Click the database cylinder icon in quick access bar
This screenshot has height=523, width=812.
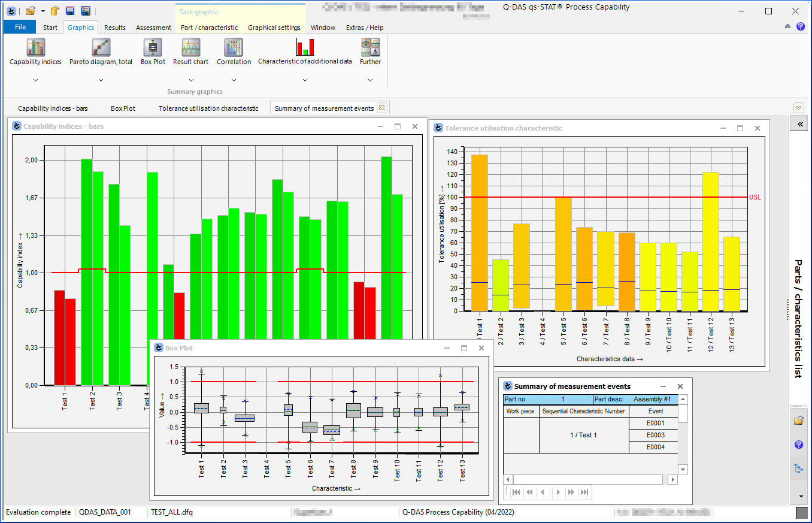(x=54, y=11)
